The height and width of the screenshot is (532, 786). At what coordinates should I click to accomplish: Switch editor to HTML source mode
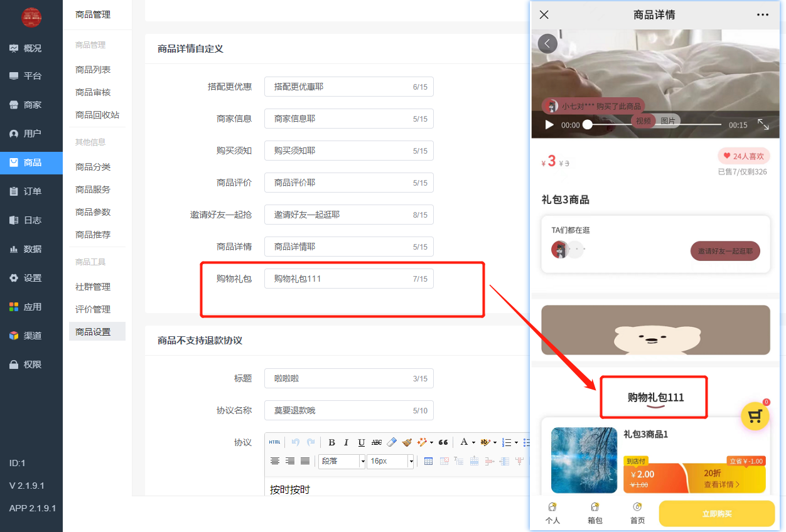pos(274,442)
